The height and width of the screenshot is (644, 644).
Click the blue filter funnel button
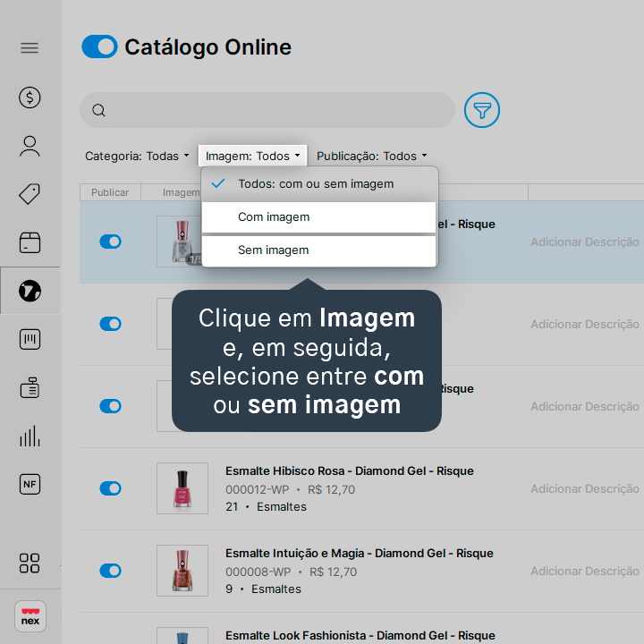tap(482, 110)
